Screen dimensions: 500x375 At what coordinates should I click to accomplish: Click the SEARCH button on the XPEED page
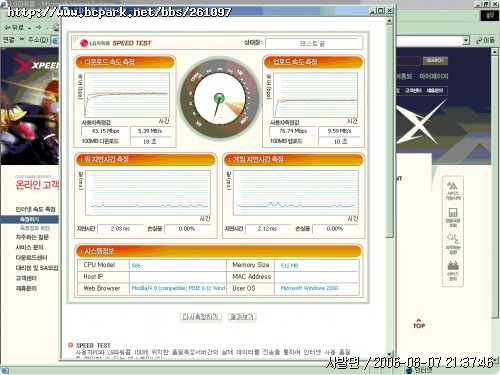click(x=435, y=60)
